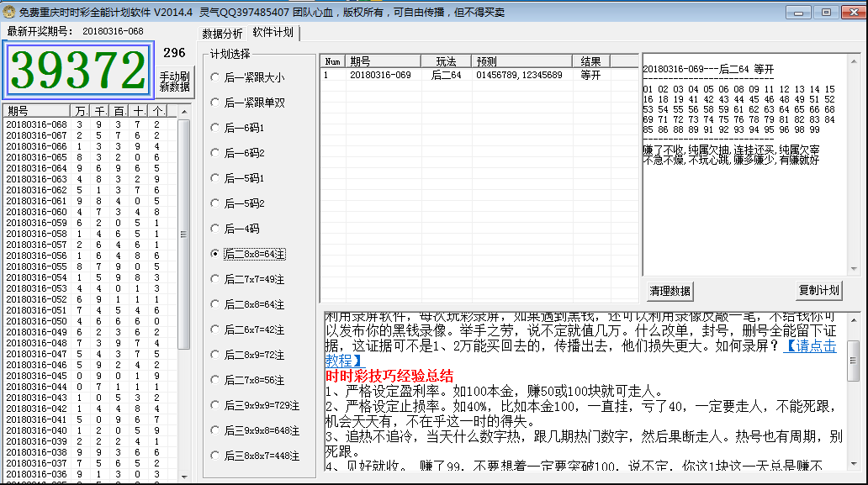Open the 软件计划 tab
868x485 pixels.
273,33
